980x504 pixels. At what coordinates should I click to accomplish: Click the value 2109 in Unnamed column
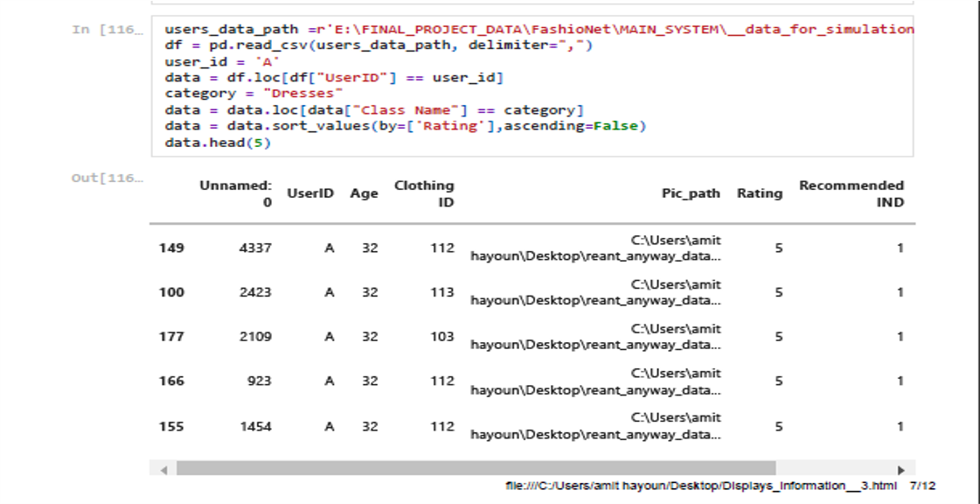point(255,336)
